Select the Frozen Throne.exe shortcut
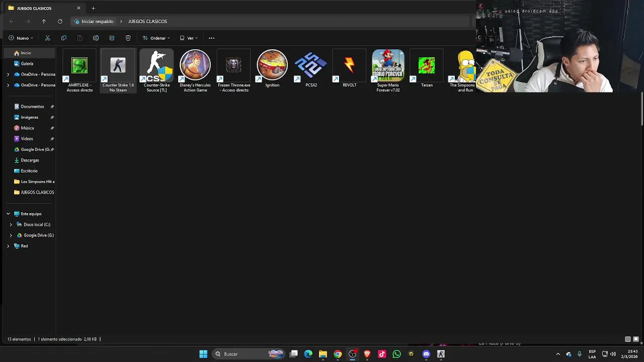This screenshot has width=644, height=362. point(234,71)
